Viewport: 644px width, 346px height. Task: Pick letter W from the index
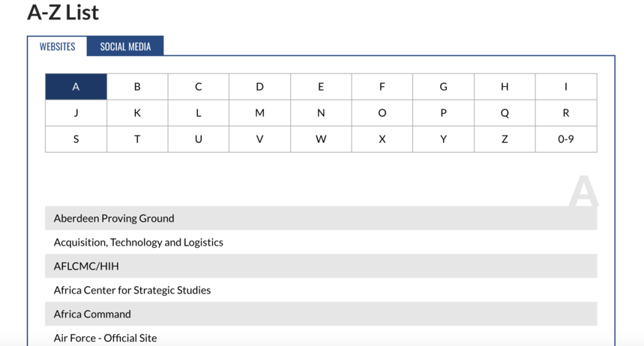321,139
